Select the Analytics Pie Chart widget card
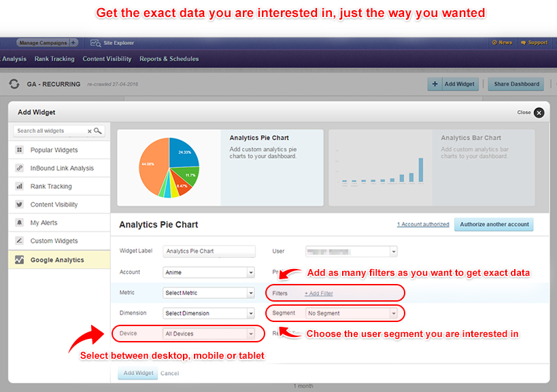 pyautogui.click(x=220, y=167)
